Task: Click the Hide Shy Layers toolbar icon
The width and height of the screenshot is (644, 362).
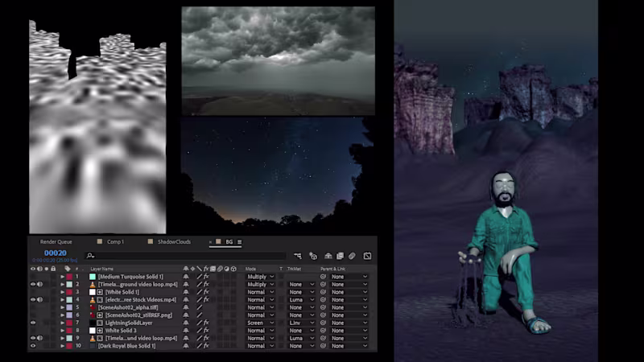Action: 328,256
